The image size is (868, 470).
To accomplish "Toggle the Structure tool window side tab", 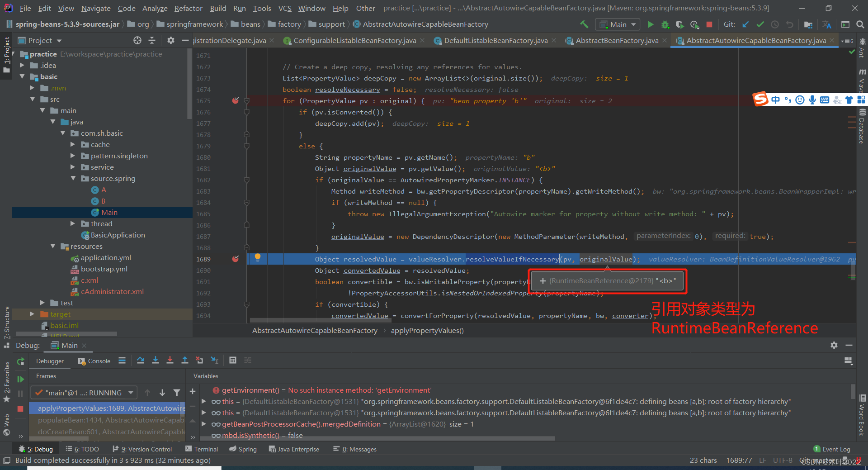I will [x=6, y=327].
